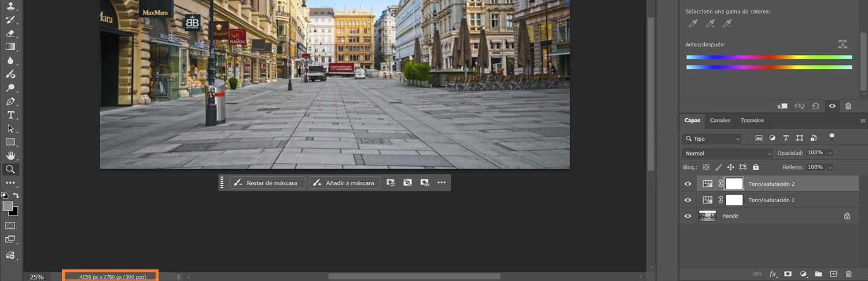Click Restar de máscara button

tap(267, 183)
